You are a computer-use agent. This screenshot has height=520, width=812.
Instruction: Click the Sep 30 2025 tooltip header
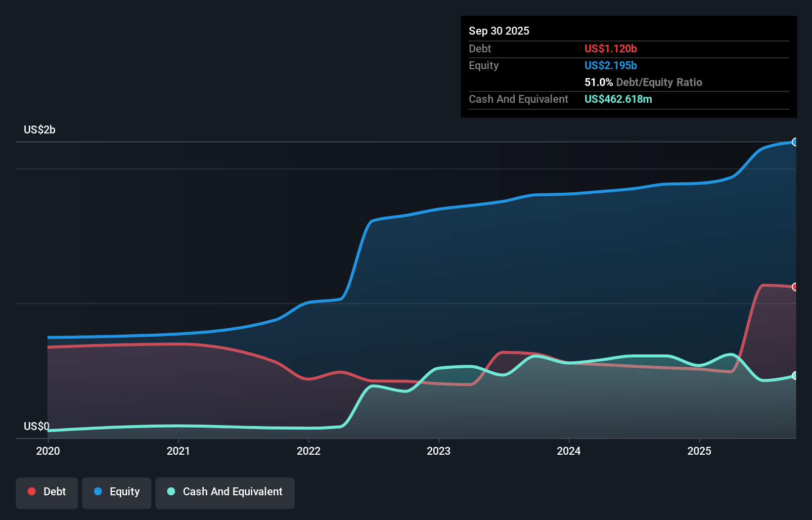[499, 31]
